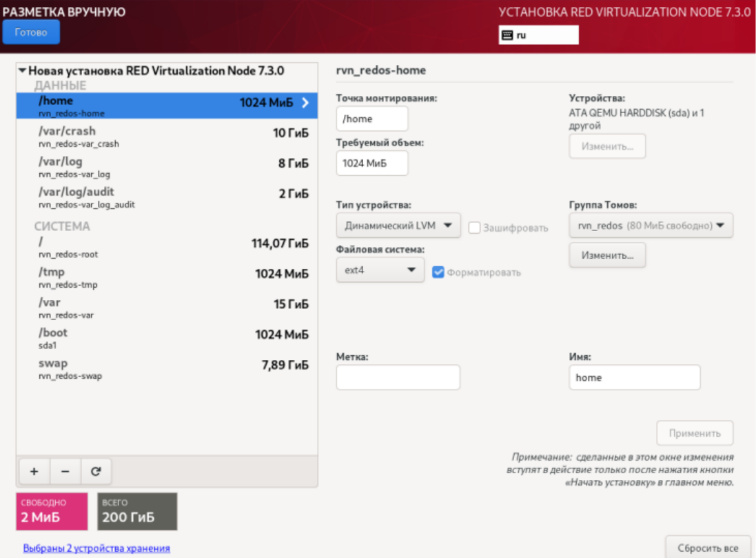Select the /var/crash partition row
This screenshot has height=558, width=756.
[x=167, y=136]
